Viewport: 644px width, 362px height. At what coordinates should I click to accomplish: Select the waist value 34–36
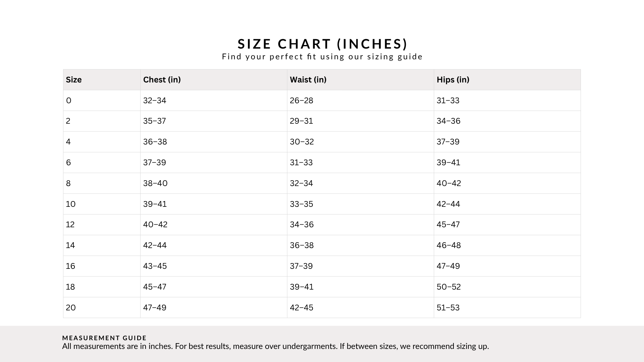(302, 225)
